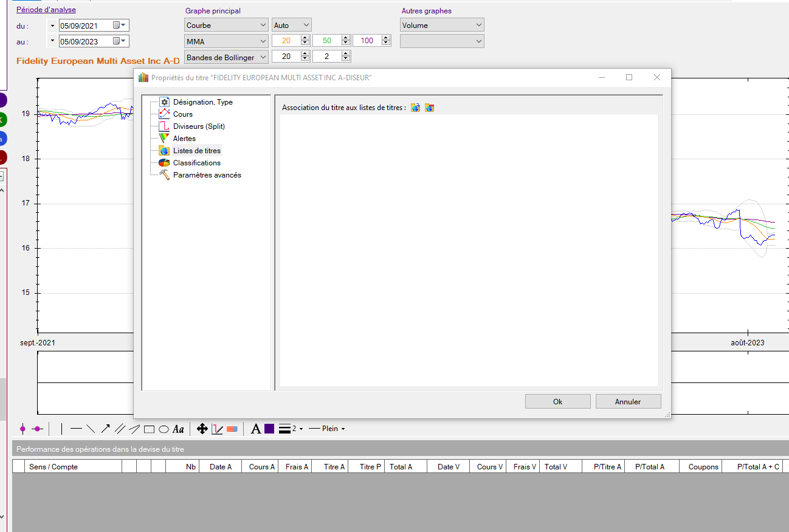Select the ellipse drawing tool
Viewport: 789px width, 532px height.
164,429
